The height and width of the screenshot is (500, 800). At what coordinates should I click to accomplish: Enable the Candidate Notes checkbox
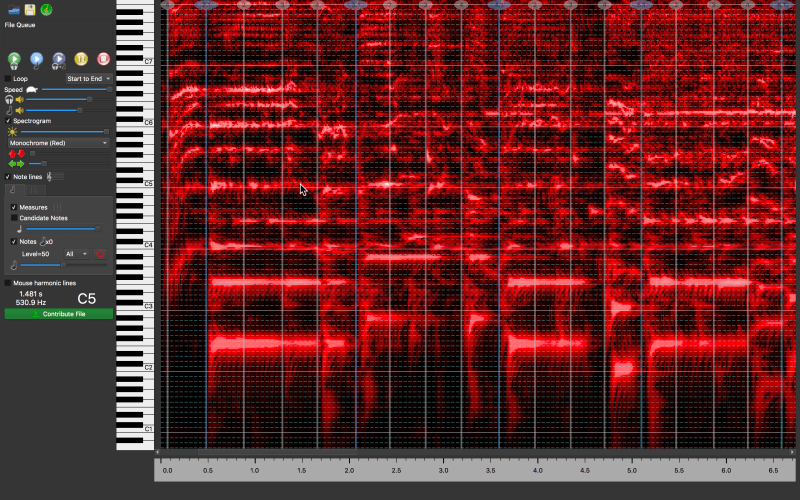coord(14,218)
